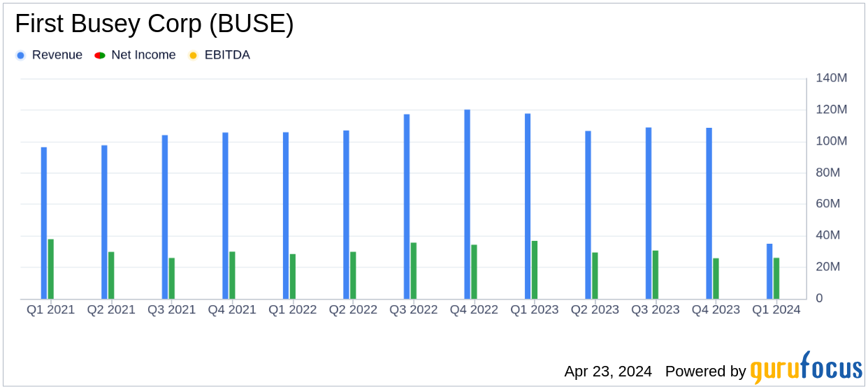The width and height of the screenshot is (868, 389).
Task: Click the Q2 2022 blue revenue bar
Action: [x=346, y=214]
